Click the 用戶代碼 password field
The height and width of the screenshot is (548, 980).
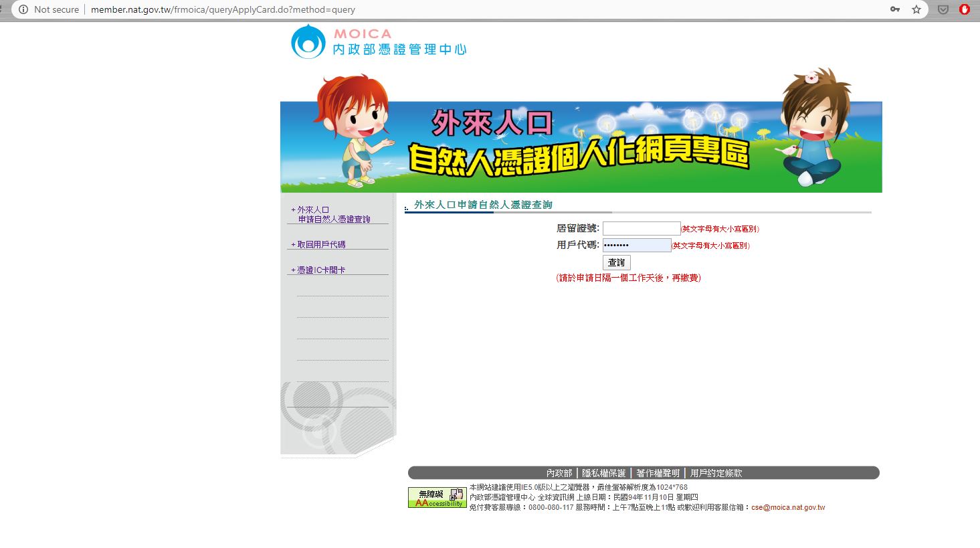tap(636, 246)
